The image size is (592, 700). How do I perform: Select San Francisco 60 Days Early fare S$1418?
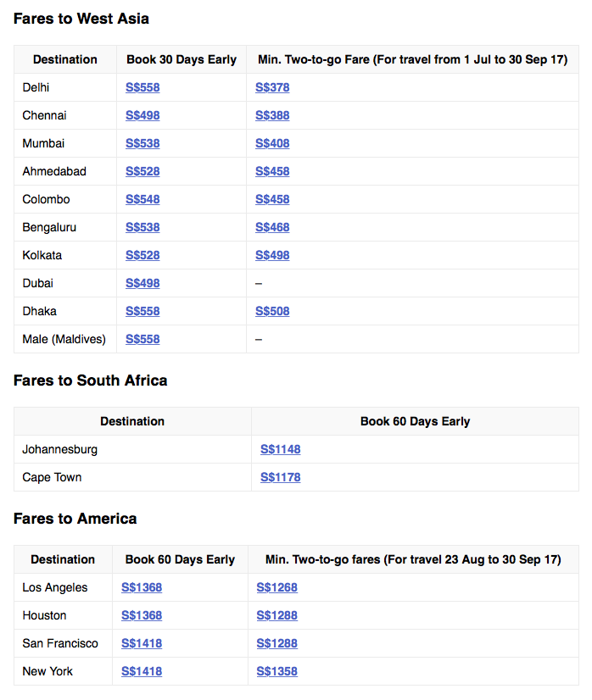tap(142, 643)
